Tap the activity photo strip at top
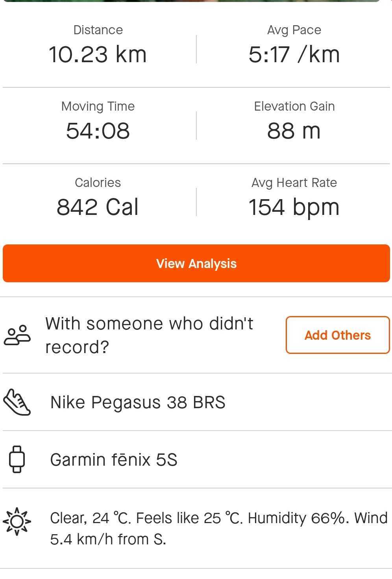392x579 pixels. click(x=191, y=1)
